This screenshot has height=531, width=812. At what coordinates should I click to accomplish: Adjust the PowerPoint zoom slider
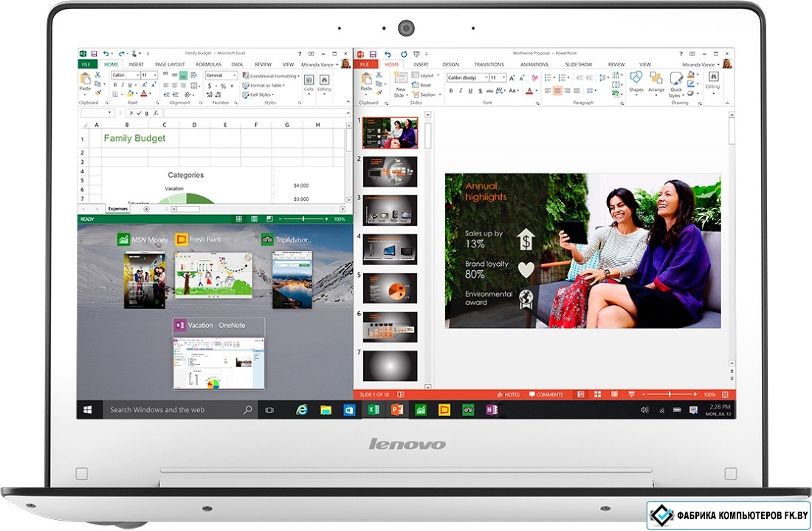click(670, 394)
